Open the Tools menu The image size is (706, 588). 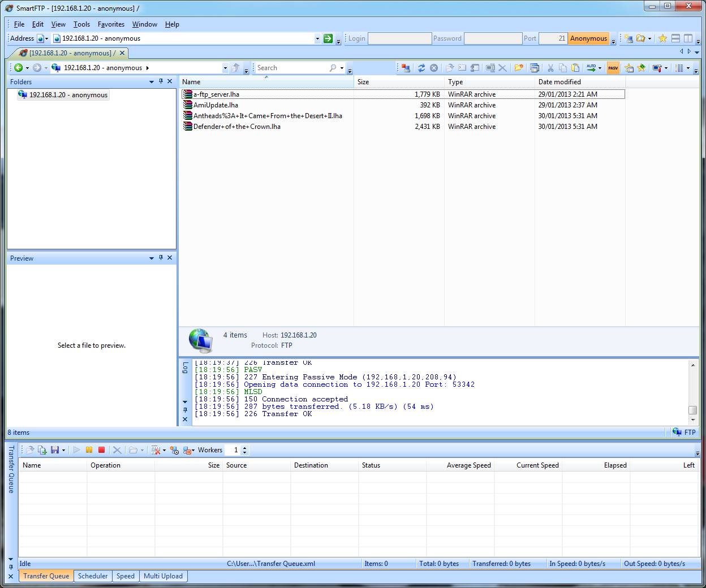[x=81, y=24]
